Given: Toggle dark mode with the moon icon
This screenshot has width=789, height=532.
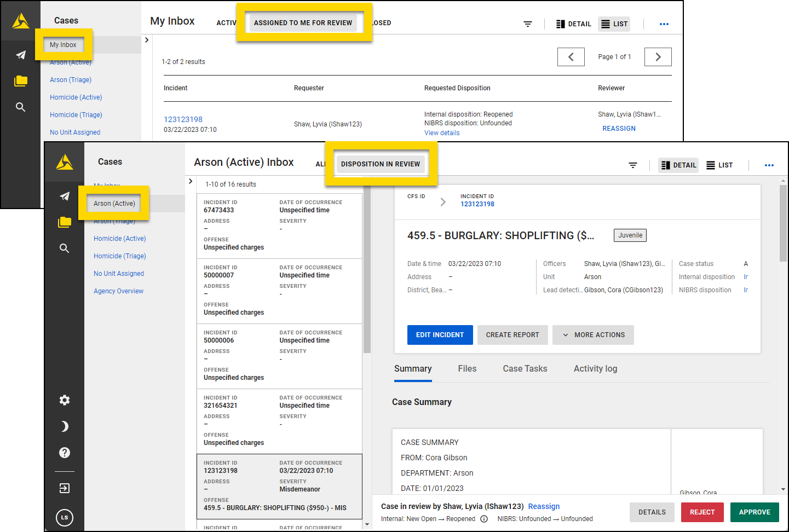Looking at the screenshot, I should click(64, 426).
